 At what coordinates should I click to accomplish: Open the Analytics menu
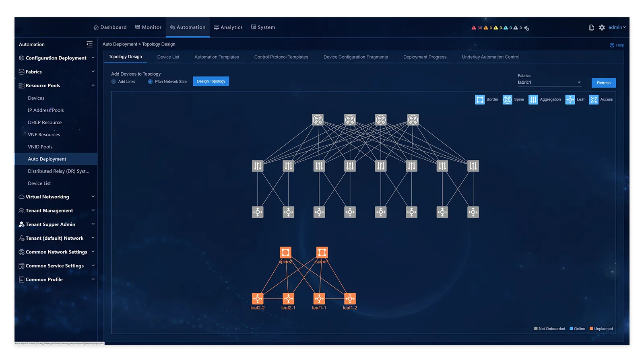(228, 27)
